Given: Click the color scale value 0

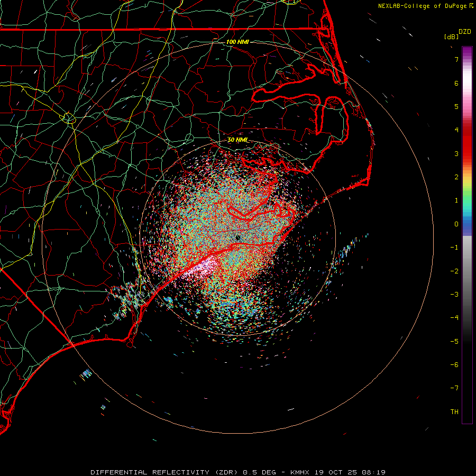Looking at the screenshot, I should tap(456, 224).
